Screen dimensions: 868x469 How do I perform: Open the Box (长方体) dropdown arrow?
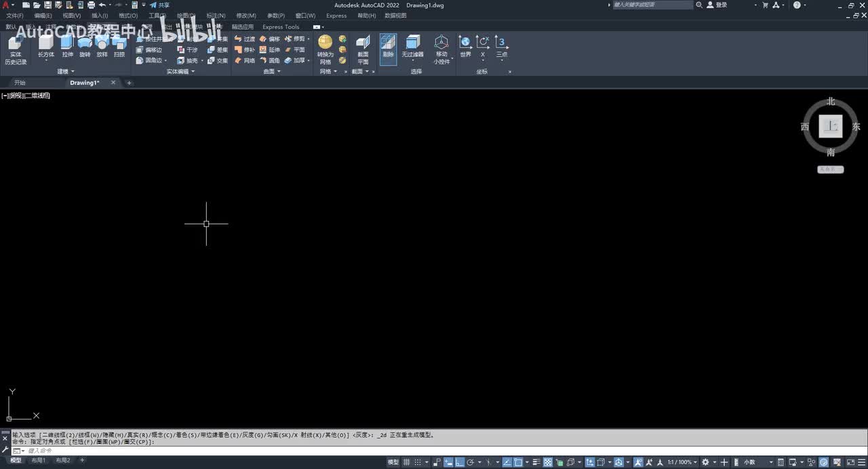(x=45, y=60)
